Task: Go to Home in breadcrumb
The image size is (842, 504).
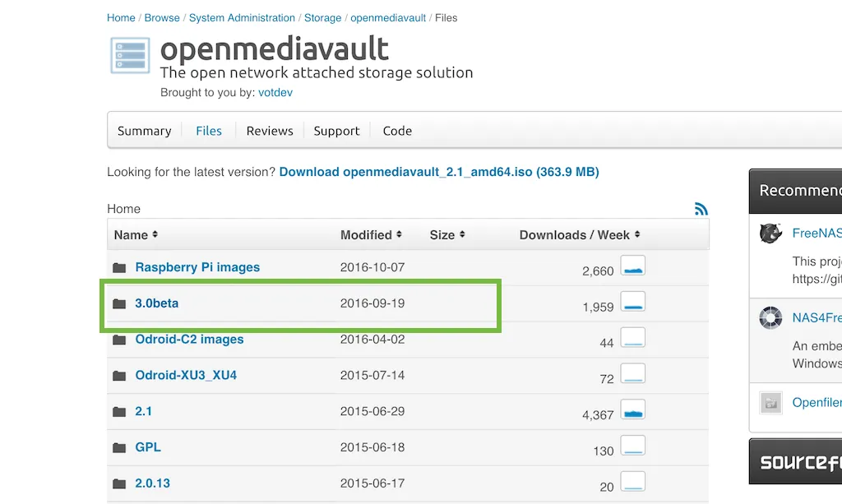Action: pyautogui.click(x=121, y=18)
